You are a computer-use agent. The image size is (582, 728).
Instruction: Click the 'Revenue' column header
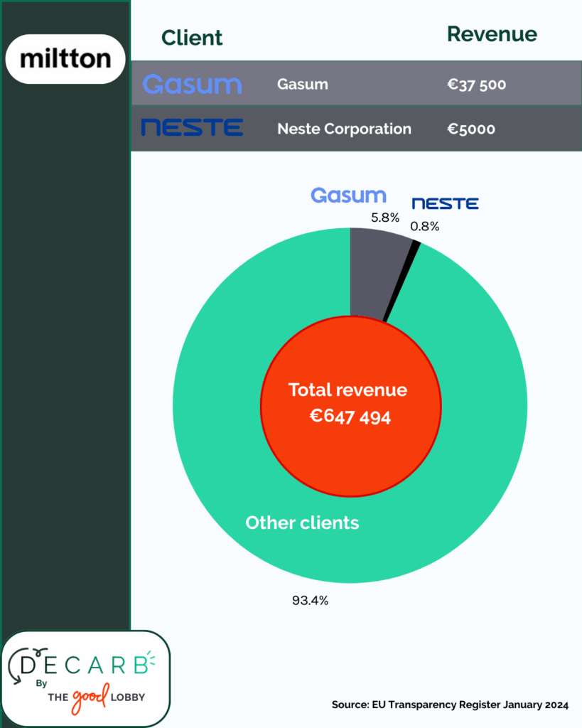click(x=492, y=34)
